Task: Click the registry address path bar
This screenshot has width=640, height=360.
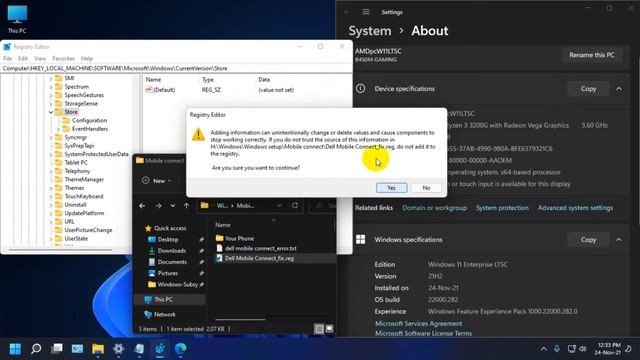Action: (176, 68)
